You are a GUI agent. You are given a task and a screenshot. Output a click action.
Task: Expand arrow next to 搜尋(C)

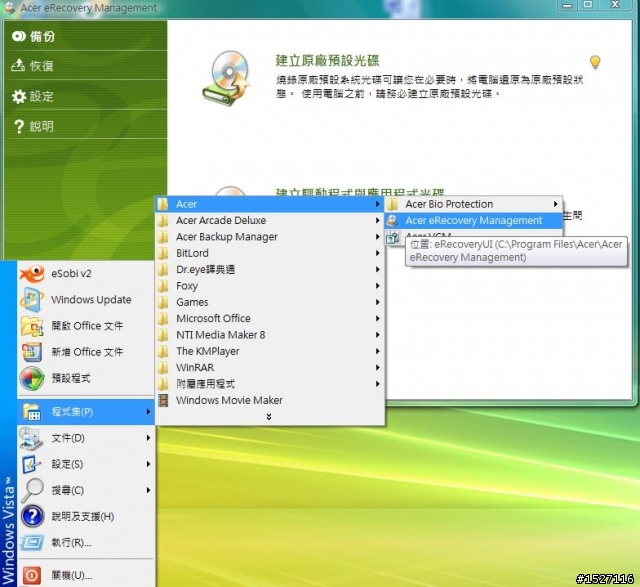click(148, 490)
